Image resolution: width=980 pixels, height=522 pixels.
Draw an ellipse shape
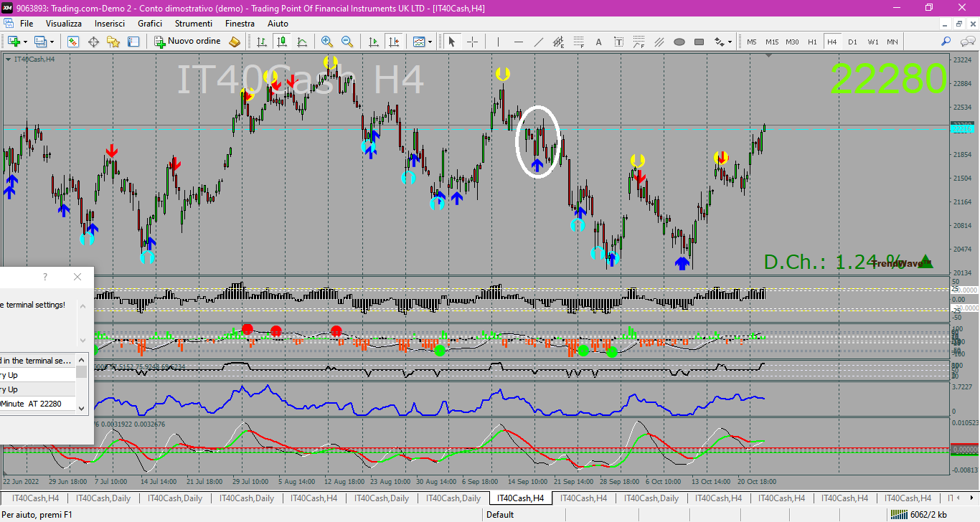(679, 42)
